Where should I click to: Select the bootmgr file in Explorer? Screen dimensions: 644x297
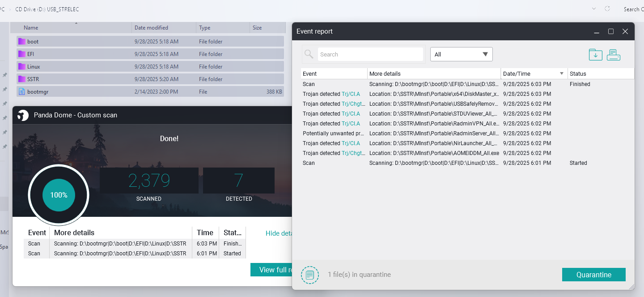[x=150, y=91]
